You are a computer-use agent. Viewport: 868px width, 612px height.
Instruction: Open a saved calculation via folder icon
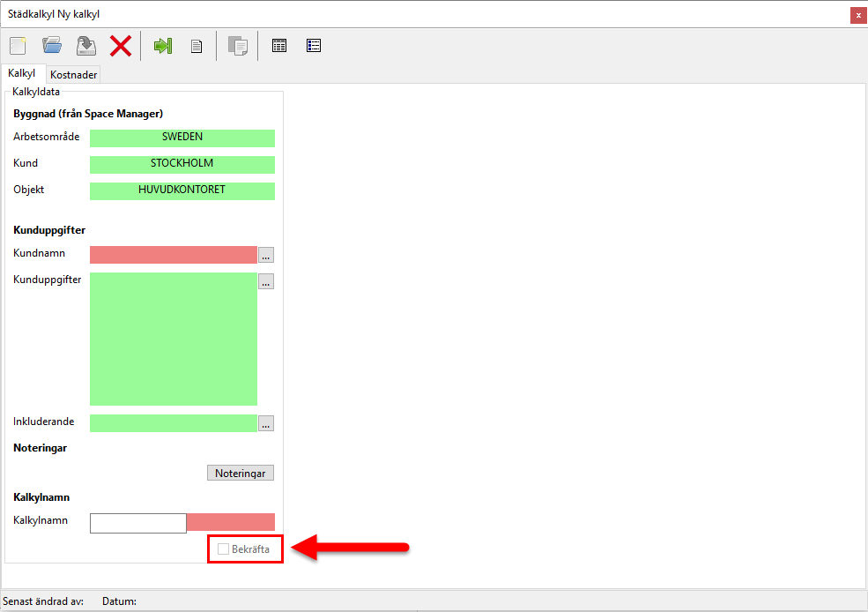point(52,46)
